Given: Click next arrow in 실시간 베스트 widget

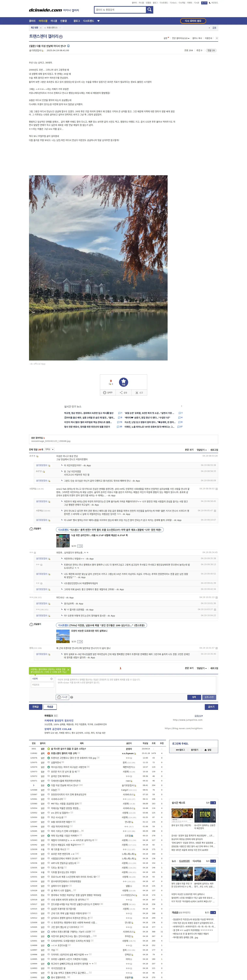Looking at the screenshot, I should (214, 803).
